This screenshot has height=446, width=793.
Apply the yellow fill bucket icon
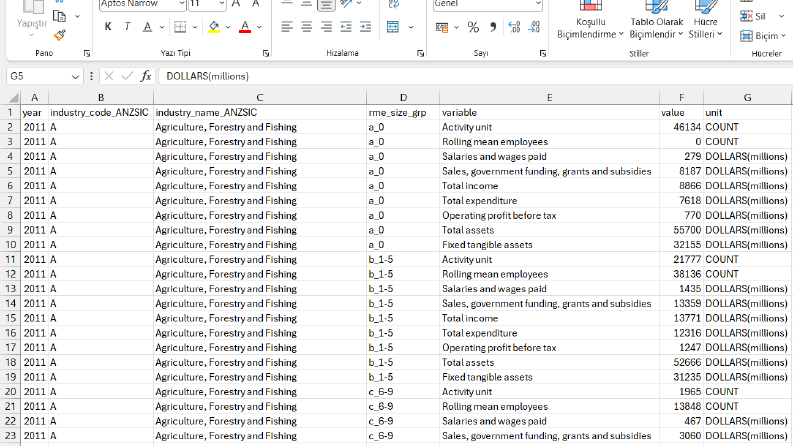214,27
